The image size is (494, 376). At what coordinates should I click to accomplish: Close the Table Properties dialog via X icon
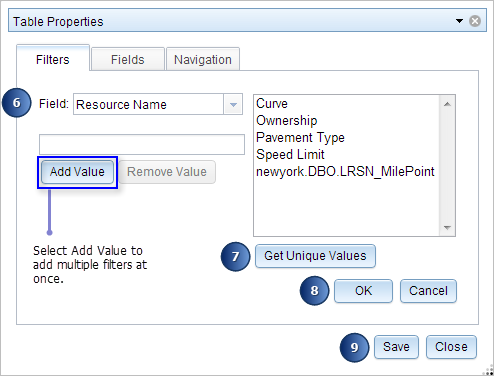pos(475,21)
